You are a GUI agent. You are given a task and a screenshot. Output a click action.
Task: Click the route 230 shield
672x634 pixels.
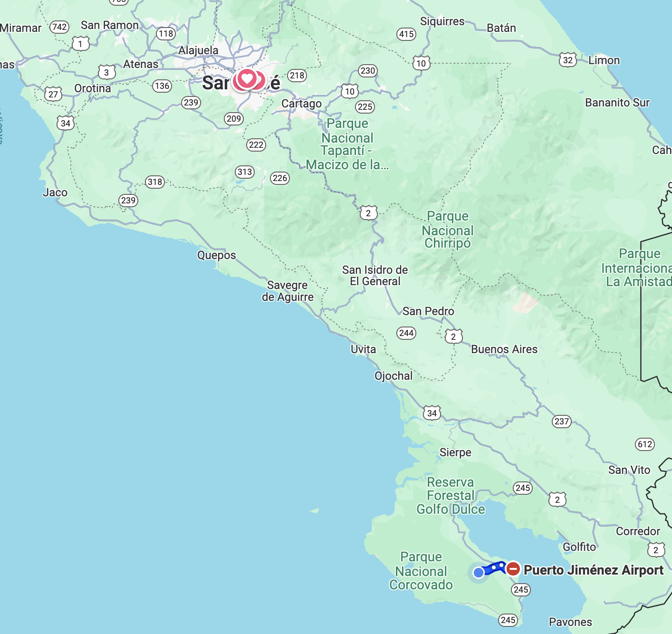pos(368,71)
